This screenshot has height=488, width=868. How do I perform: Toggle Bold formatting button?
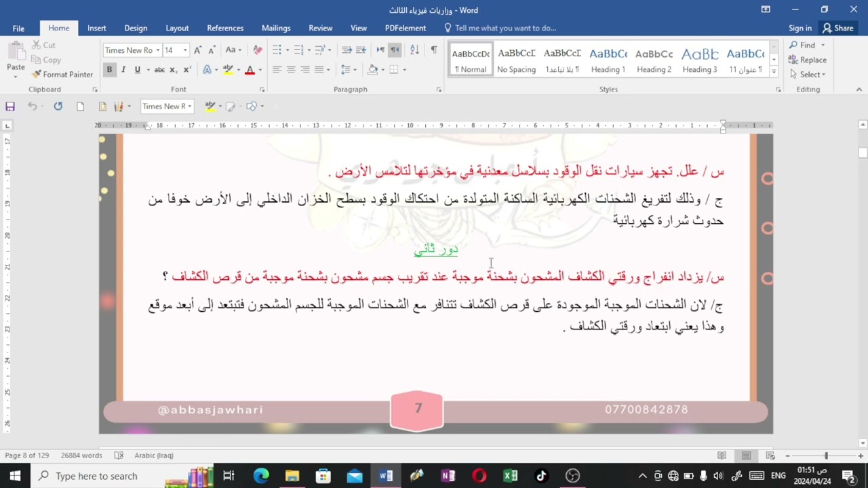click(109, 70)
